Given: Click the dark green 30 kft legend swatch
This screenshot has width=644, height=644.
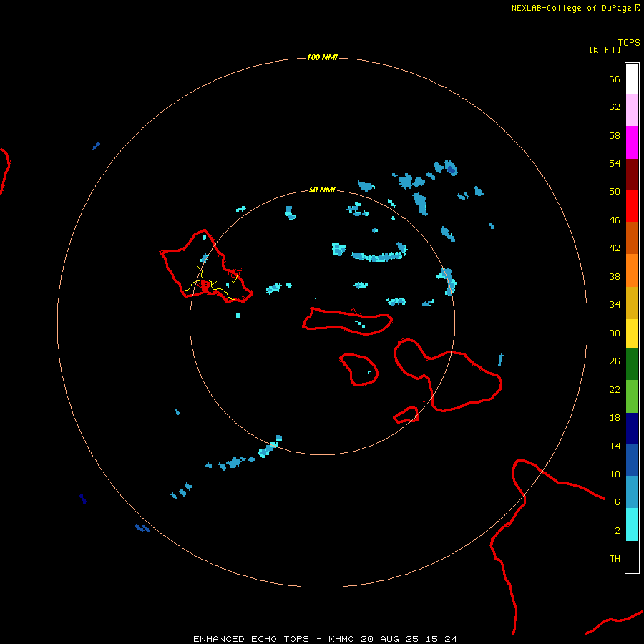Looking at the screenshot, I should (x=632, y=364).
